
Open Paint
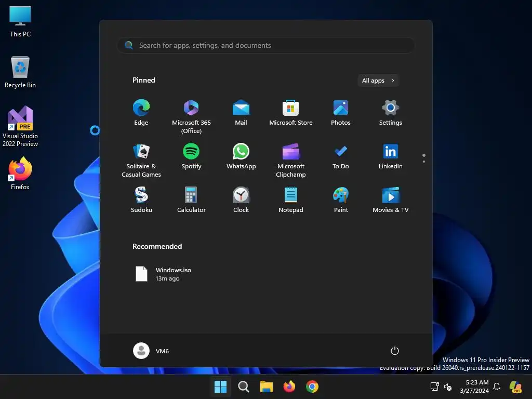point(341,200)
